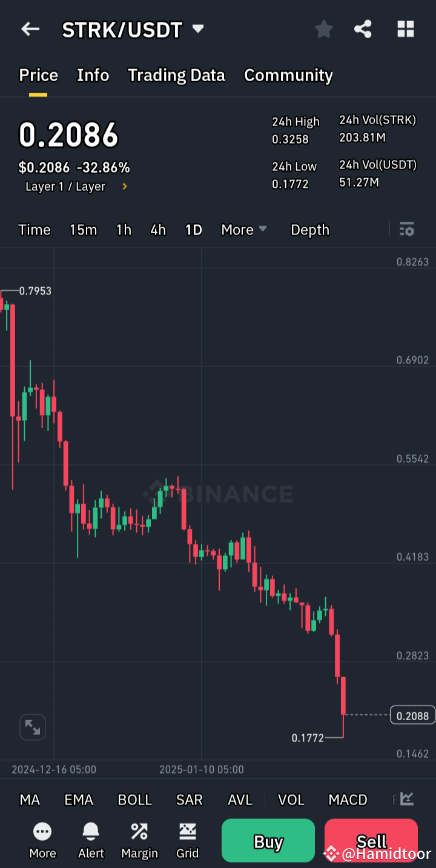The width and height of the screenshot is (436, 868).
Task: Expand the More timeframe dropdown
Action: [x=243, y=230]
